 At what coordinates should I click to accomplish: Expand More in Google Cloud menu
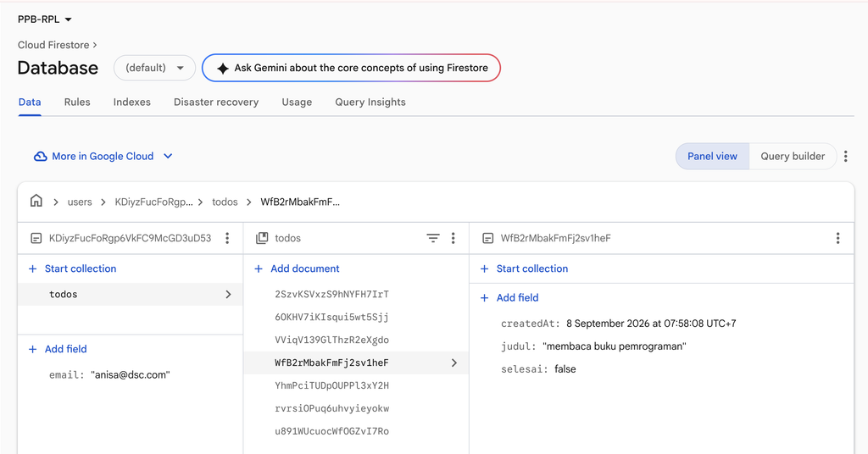103,157
